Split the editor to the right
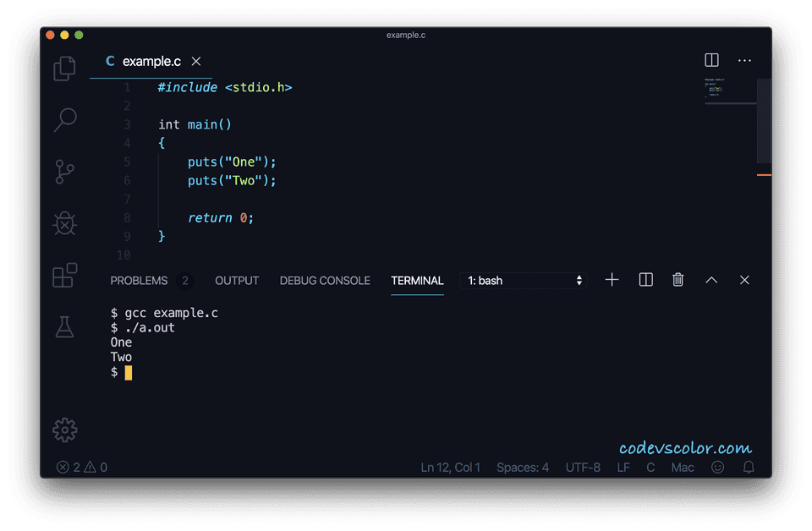The image size is (812, 531). [x=711, y=61]
